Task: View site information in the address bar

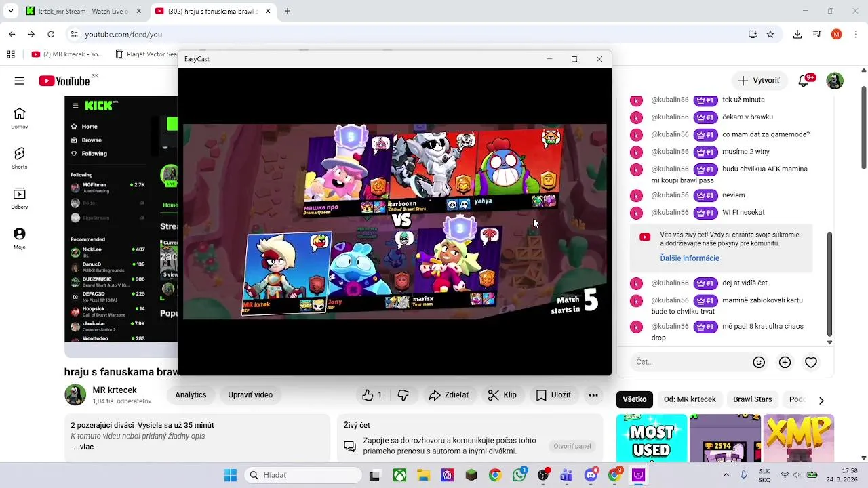Action: [74, 34]
